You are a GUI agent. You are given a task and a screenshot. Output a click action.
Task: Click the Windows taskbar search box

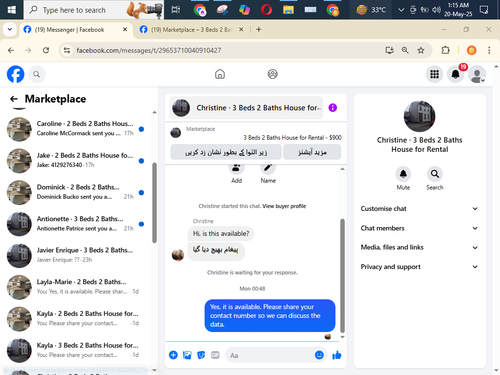pyautogui.click(x=94, y=10)
